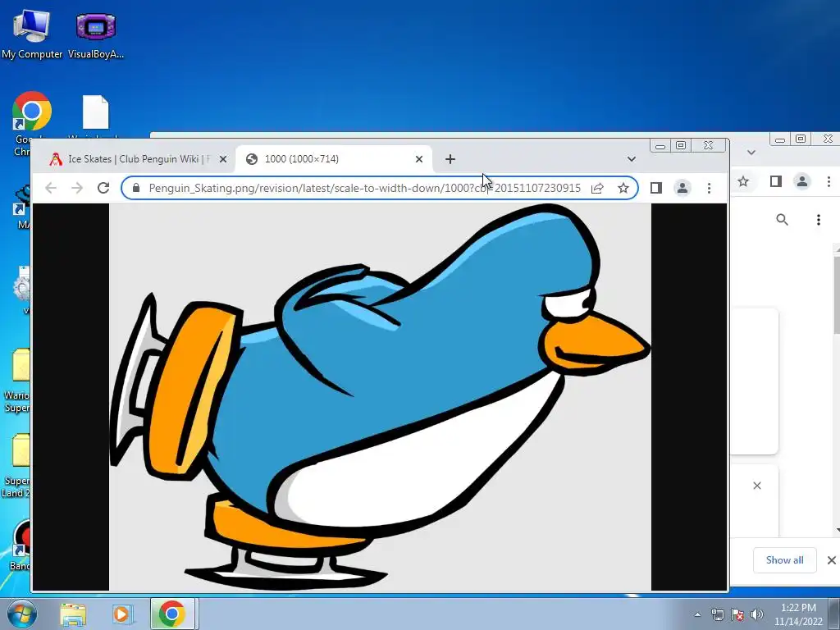Open a new tab with plus button
The width and height of the screenshot is (840, 630).
click(450, 159)
